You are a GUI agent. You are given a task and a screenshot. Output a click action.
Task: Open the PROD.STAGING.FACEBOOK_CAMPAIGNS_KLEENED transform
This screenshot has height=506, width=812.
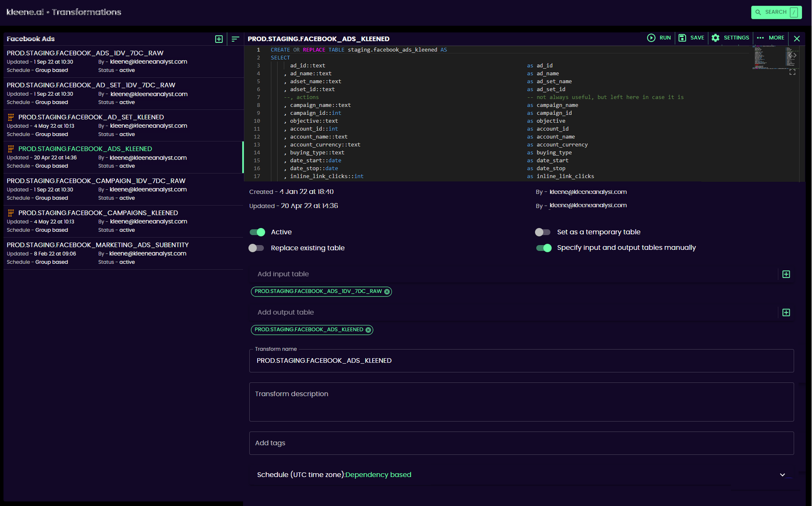[x=98, y=213]
